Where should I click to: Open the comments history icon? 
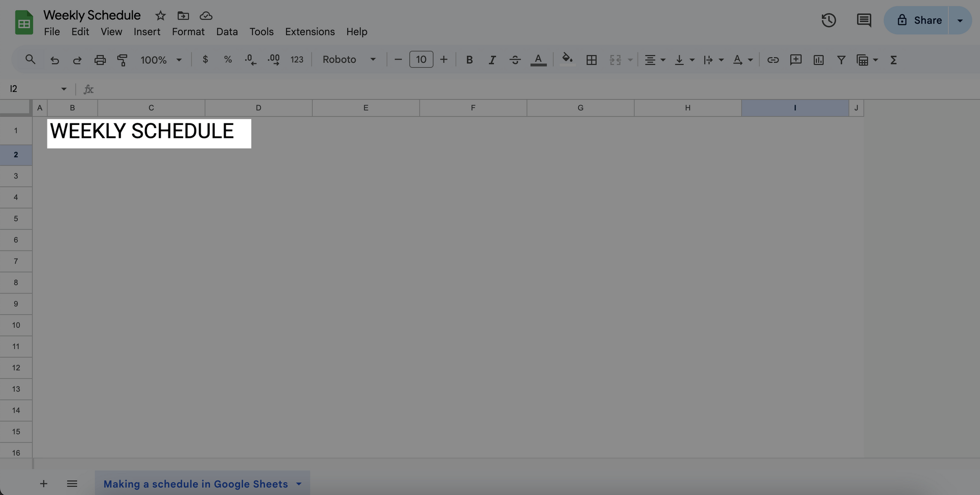pos(864,20)
